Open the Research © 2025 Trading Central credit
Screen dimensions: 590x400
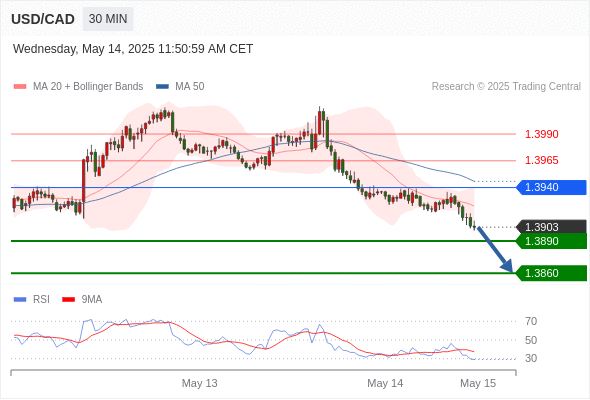[506, 87]
